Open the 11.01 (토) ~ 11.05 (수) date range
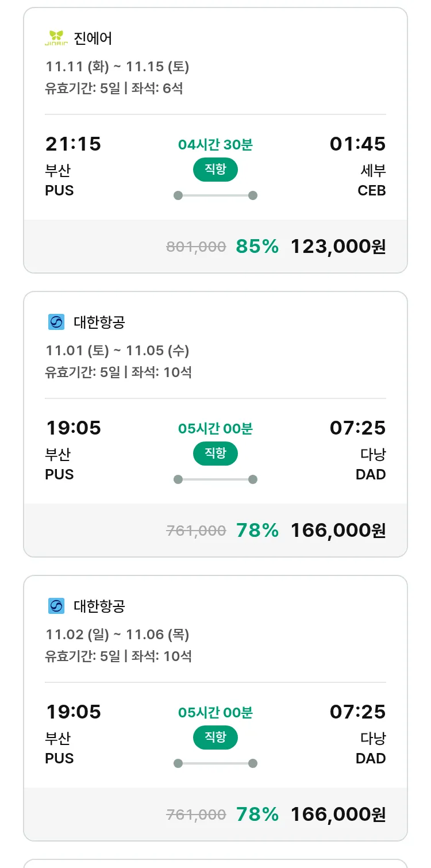 [117, 351]
